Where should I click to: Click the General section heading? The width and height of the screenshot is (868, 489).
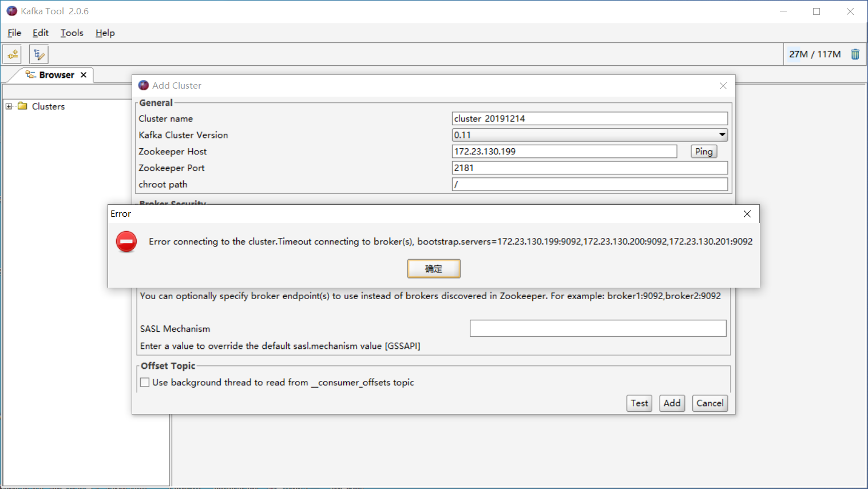pos(156,103)
